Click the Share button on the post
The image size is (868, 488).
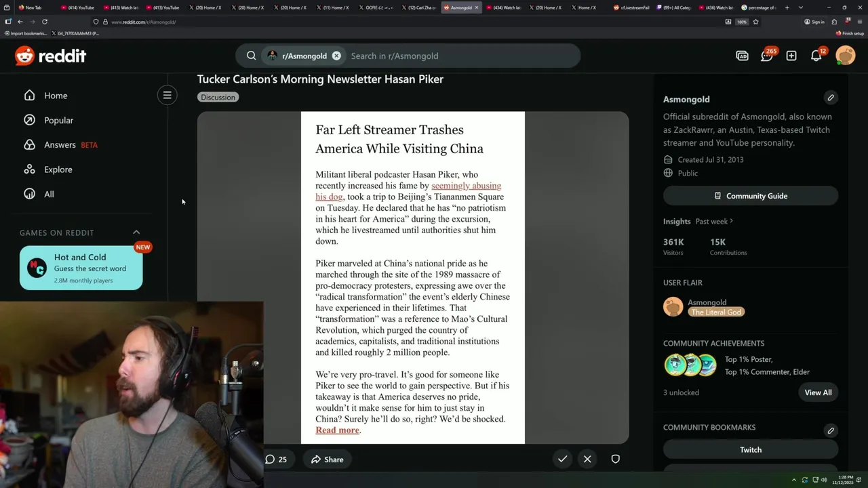click(x=328, y=460)
